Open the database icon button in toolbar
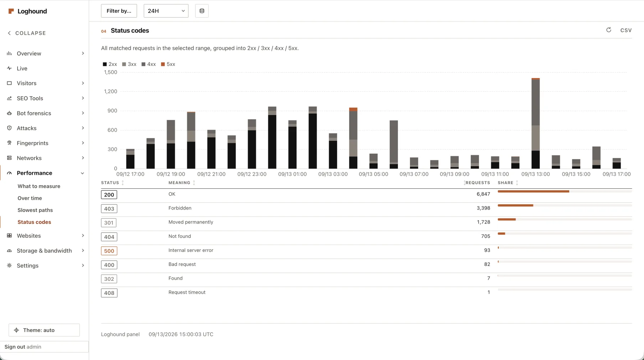644x360 pixels. click(x=202, y=11)
